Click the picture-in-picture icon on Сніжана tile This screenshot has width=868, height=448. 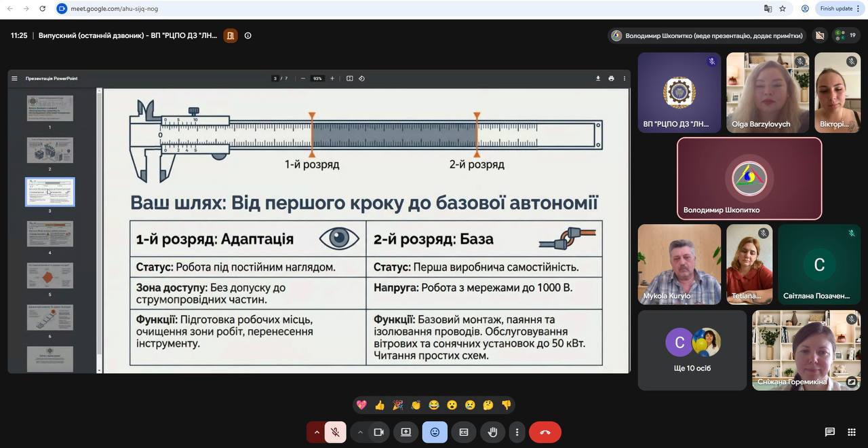pyautogui.click(x=852, y=381)
